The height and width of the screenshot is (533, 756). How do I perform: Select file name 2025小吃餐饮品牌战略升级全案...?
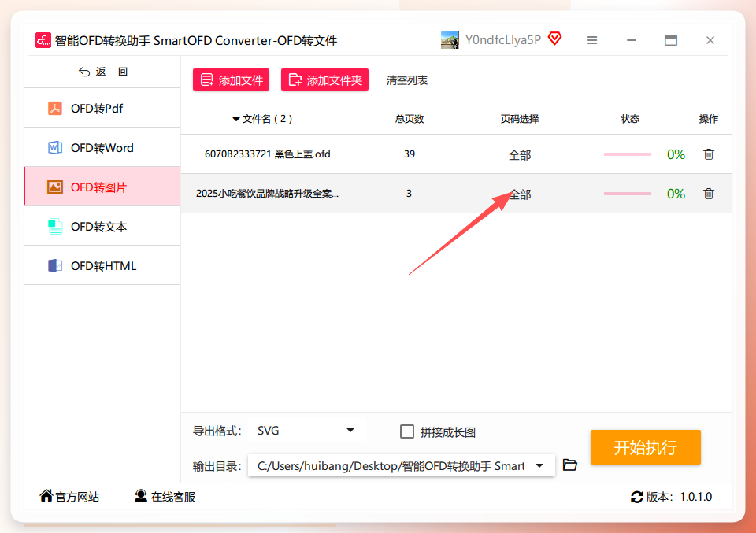pos(267,194)
